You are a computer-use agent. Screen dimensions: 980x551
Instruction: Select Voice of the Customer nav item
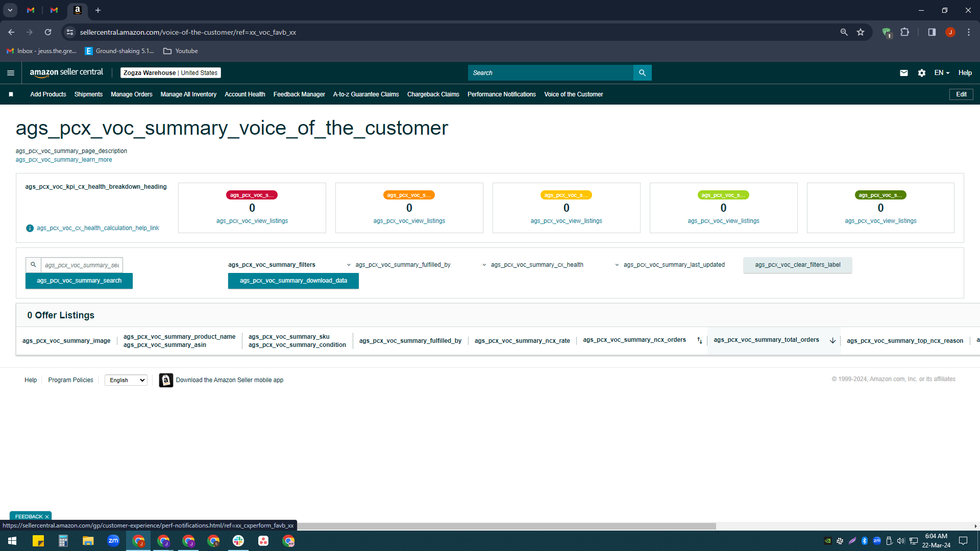point(574,94)
